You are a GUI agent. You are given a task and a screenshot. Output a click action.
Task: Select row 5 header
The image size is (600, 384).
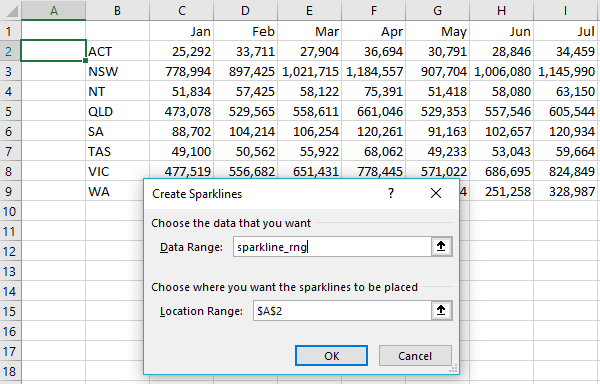[10, 111]
